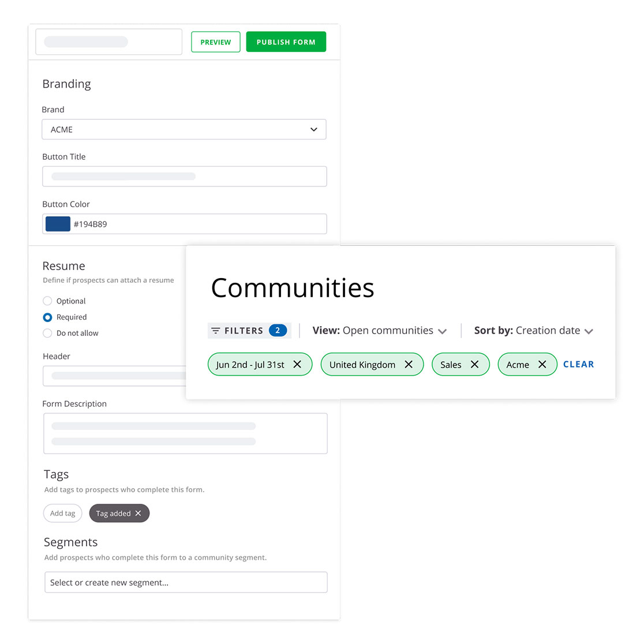Remove the Acme filter chip
Image resolution: width=644 pixels, height=644 pixels.
coord(542,364)
